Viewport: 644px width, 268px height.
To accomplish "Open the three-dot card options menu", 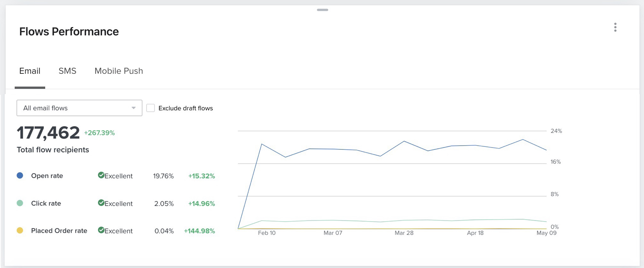I will click(615, 27).
